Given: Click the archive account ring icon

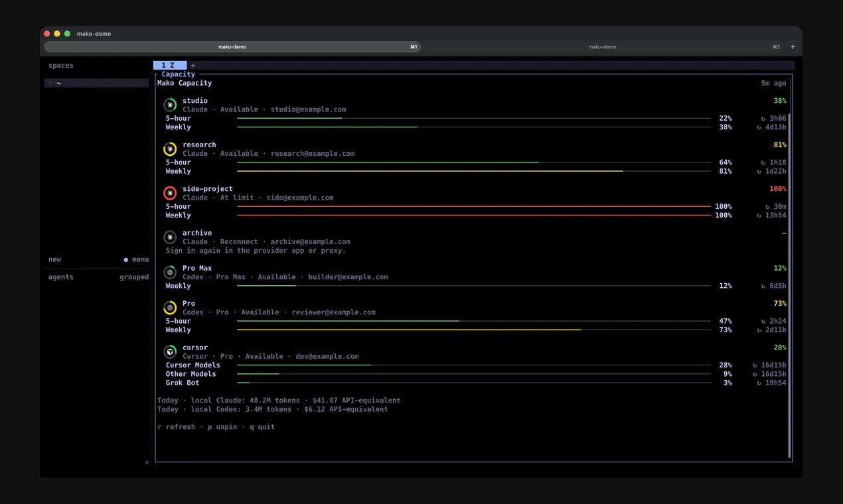Looking at the screenshot, I should [x=170, y=237].
